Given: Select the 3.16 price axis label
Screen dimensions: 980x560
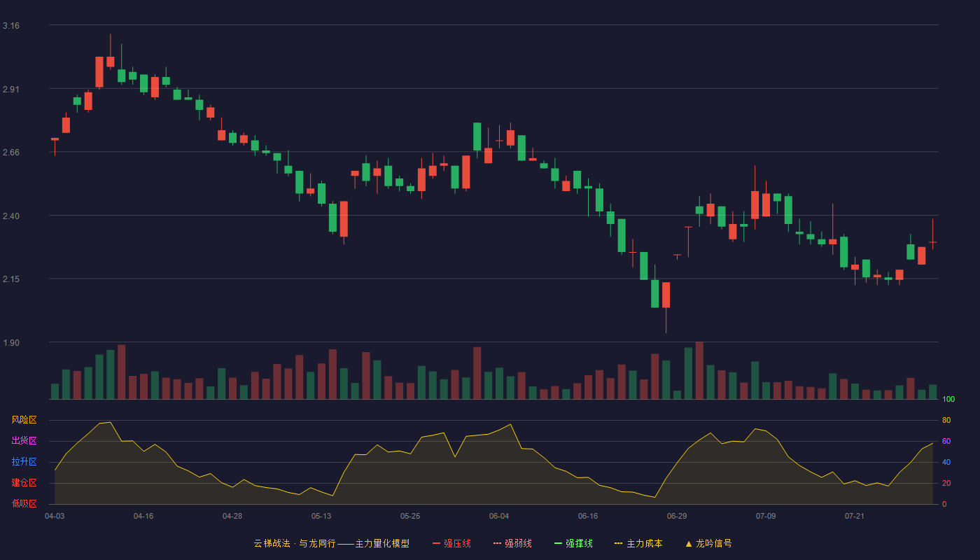Looking at the screenshot, I should click(11, 26).
